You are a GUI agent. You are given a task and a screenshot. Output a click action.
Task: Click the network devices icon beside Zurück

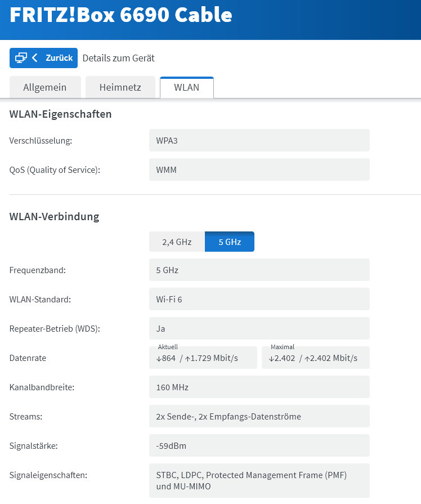[x=21, y=58]
